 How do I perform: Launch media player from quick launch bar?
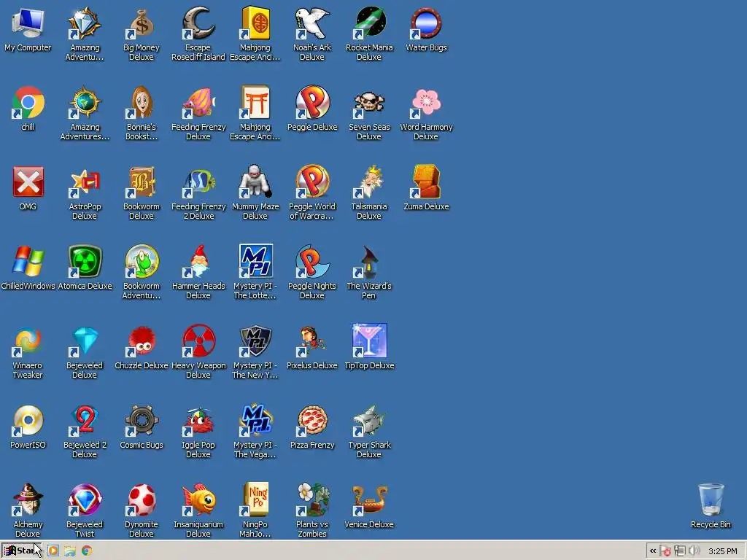(x=53, y=551)
